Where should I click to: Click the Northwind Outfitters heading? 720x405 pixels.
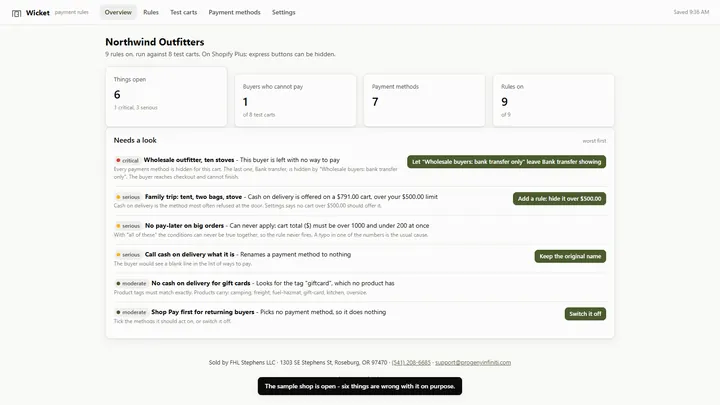point(155,42)
